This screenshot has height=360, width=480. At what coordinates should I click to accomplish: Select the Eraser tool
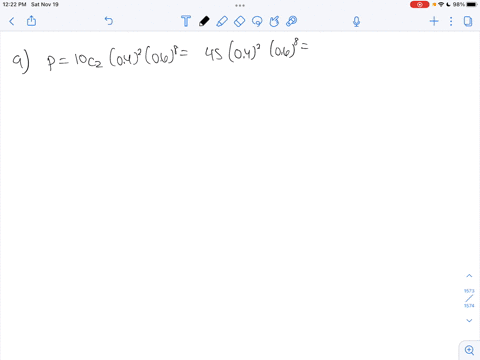[239, 21]
